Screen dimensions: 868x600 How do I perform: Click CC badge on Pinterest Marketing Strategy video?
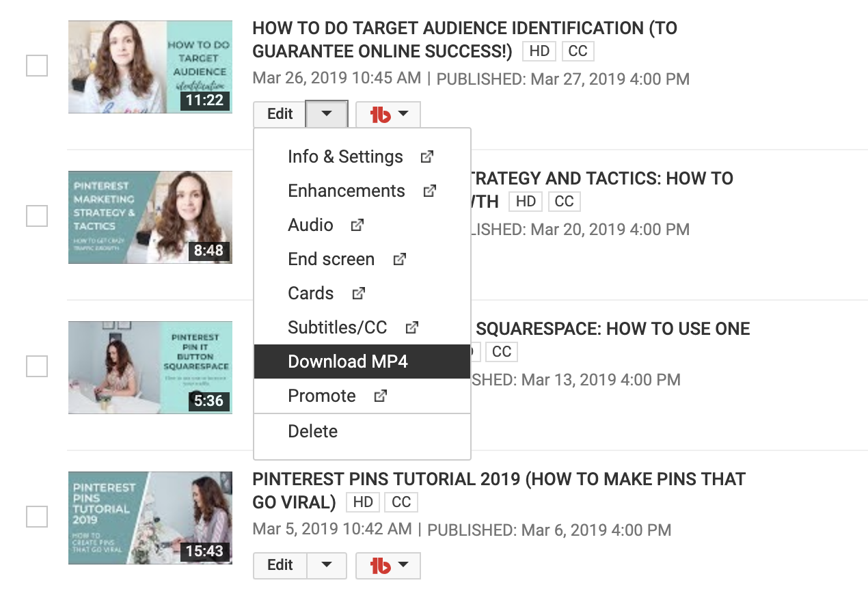565,202
